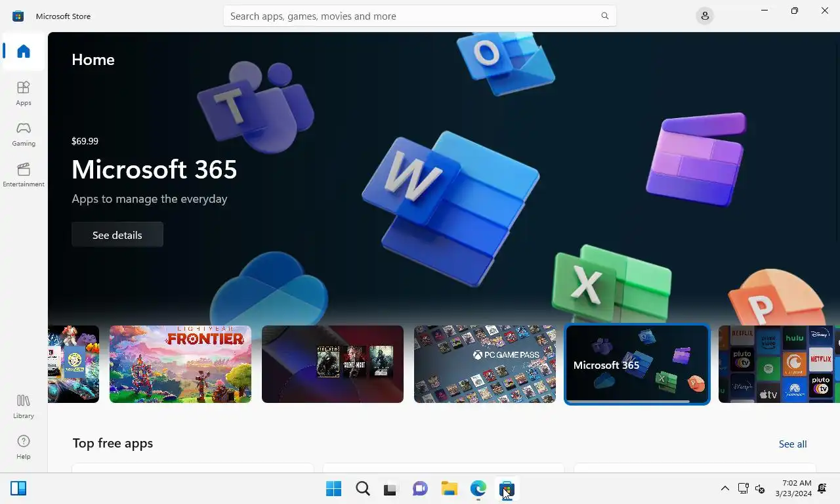Open Windows Start menu
840x504 pixels.
[x=333, y=489]
